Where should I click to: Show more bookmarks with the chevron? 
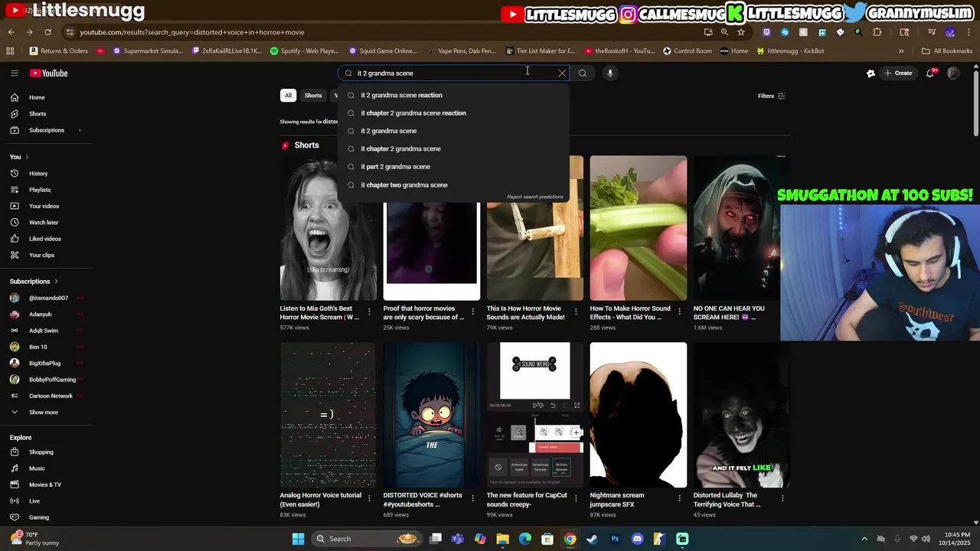901,51
